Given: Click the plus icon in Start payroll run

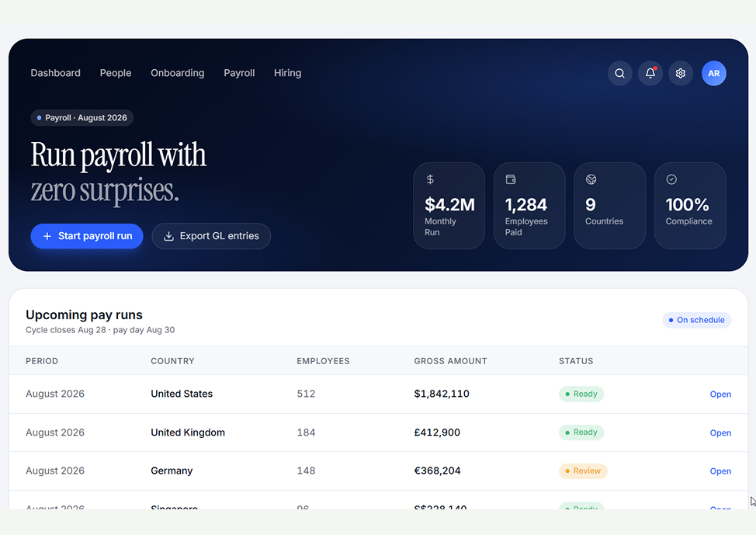Looking at the screenshot, I should 47,236.
